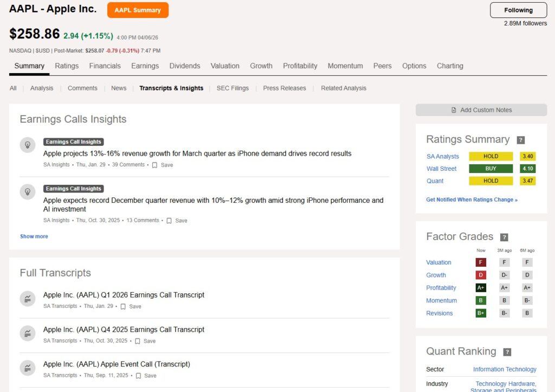Viewport: 555px width, 392px height.
Task: Click the Factor Grades help question mark icon
Action: (x=504, y=237)
